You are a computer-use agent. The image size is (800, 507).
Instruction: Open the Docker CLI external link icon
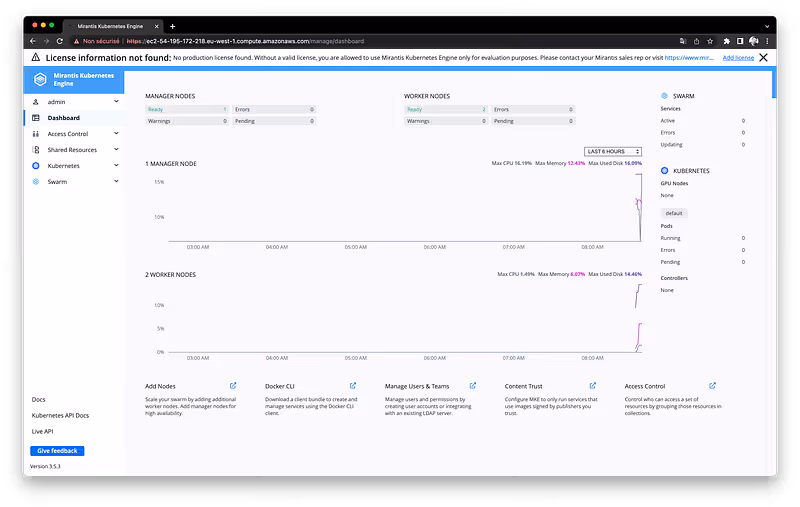click(353, 385)
